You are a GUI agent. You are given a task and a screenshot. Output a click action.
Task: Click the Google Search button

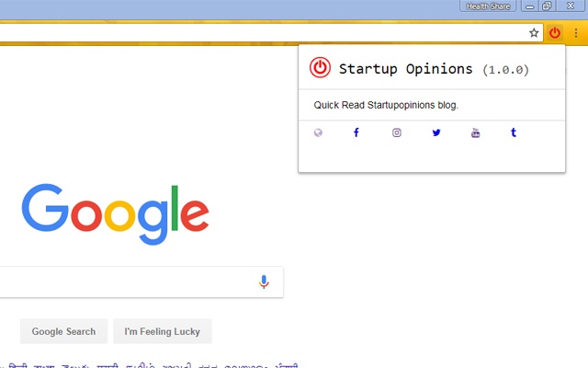point(63,331)
